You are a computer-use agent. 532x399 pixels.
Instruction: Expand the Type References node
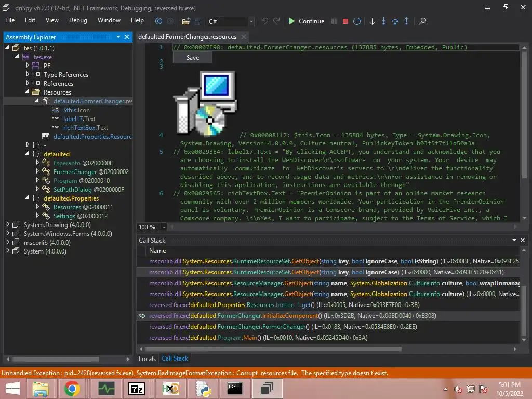tap(28, 74)
